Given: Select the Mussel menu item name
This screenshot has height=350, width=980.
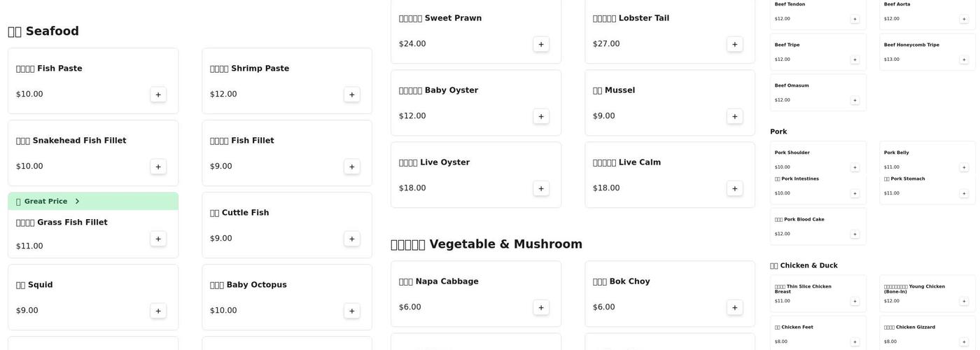Looking at the screenshot, I should pos(614,90).
